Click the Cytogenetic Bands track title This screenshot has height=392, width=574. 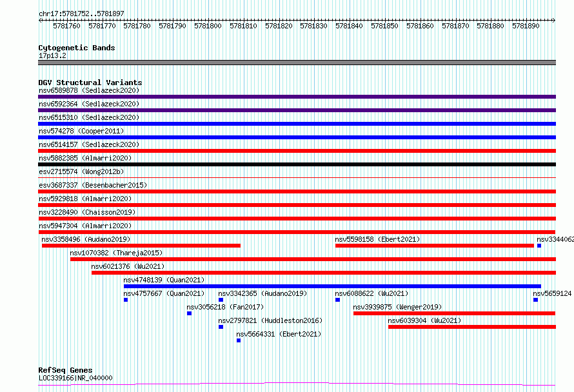(77, 48)
